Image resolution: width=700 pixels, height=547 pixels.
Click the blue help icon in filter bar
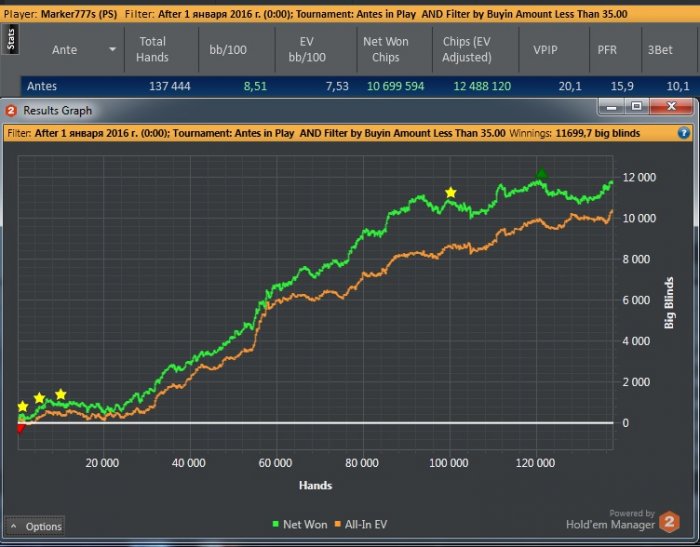684,132
